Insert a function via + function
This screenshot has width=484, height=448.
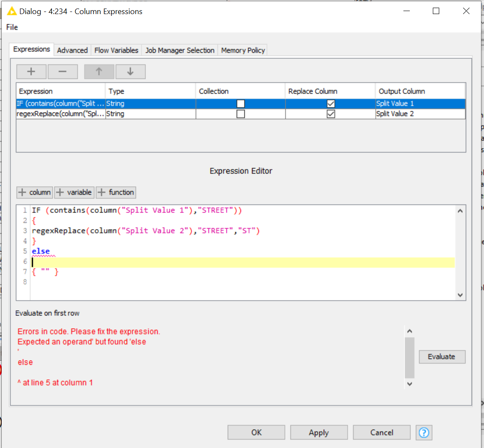116,192
